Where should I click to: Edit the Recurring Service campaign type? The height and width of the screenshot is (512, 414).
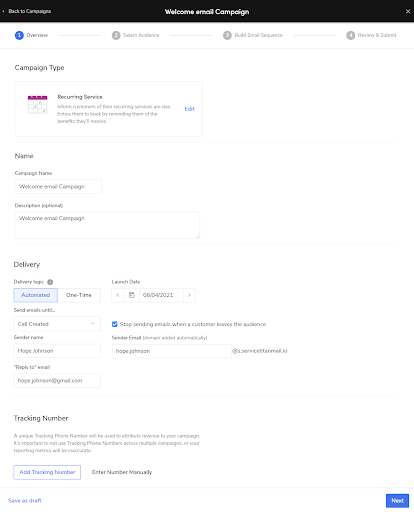click(189, 109)
